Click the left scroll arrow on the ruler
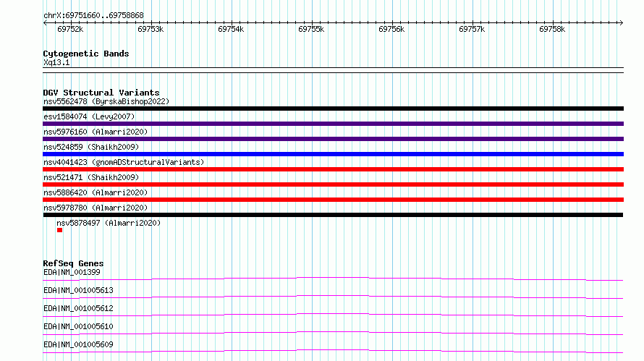This screenshot has width=644, height=361. coord(45,23)
